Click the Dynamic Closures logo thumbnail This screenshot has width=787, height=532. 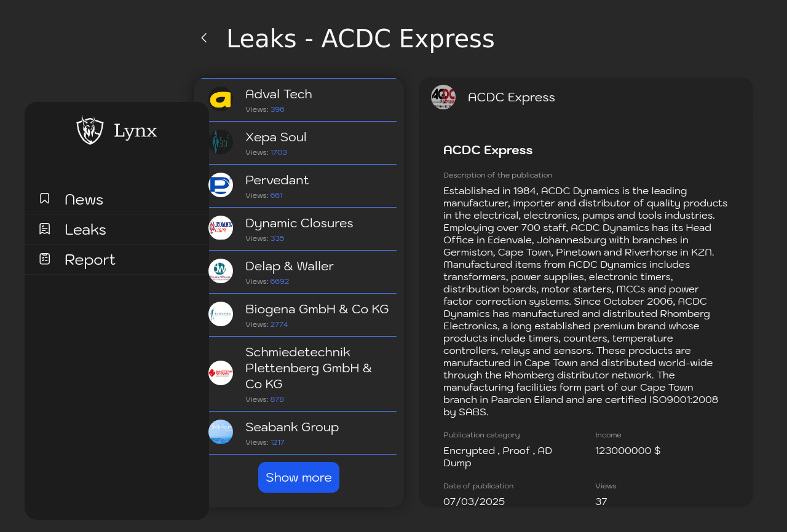click(221, 228)
